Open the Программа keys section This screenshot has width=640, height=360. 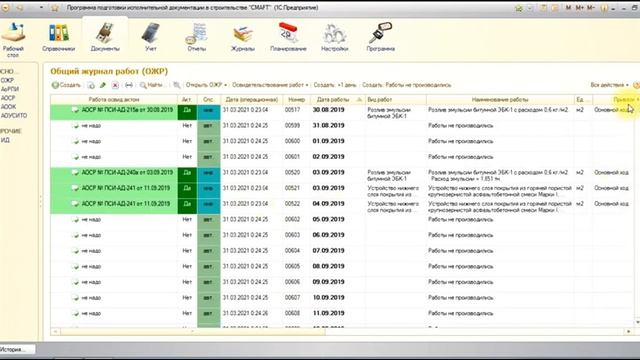click(380, 38)
